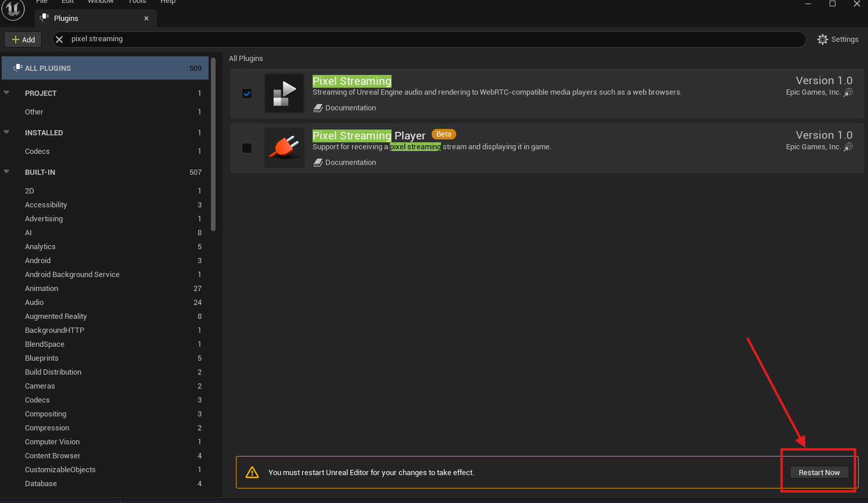868x503 pixels.
Task: Click the Restart Now button
Action: 819,473
